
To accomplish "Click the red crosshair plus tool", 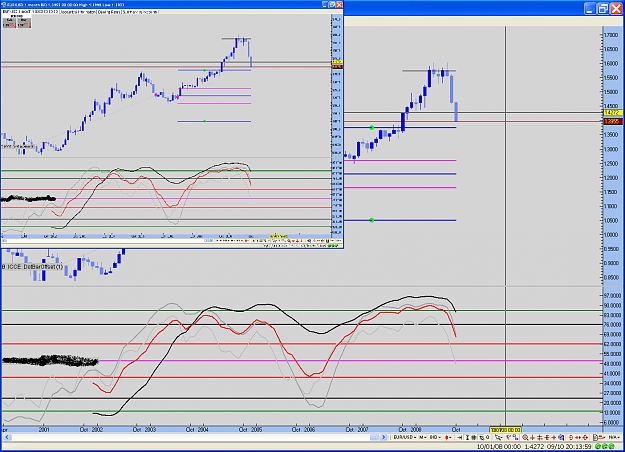I will click(x=554, y=437).
